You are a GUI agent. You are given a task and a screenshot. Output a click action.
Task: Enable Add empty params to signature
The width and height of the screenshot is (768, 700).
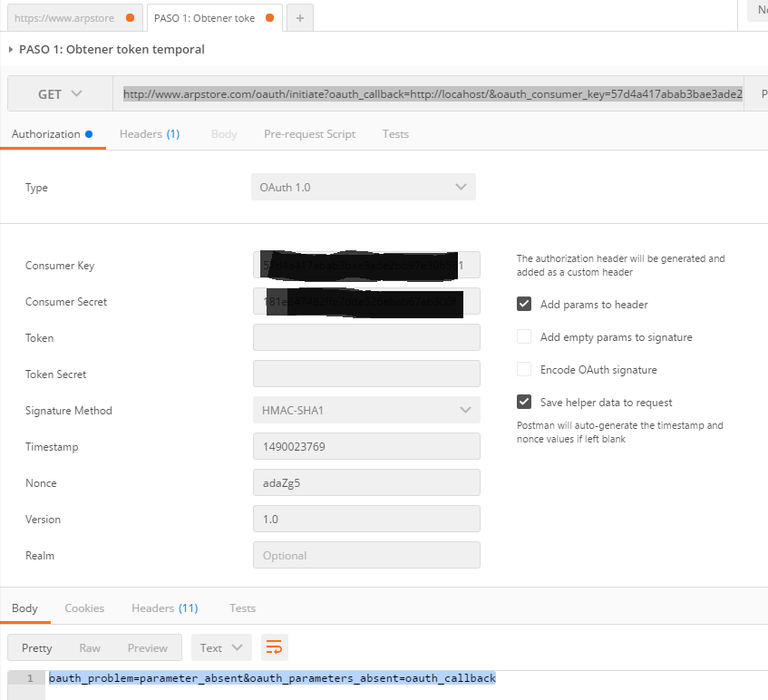[524, 337]
